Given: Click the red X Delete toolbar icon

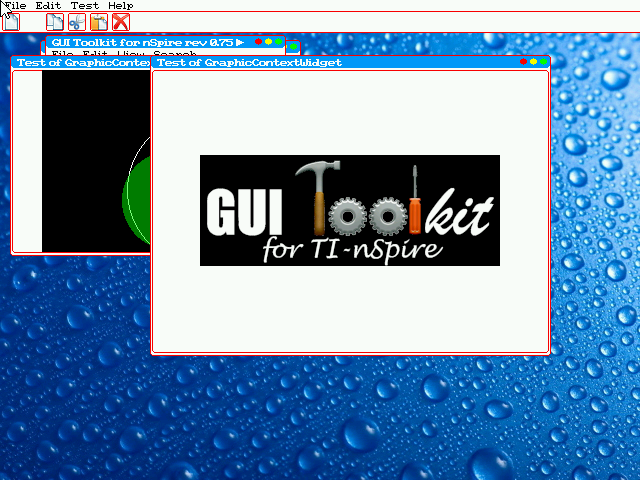Looking at the screenshot, I should pyautogui.click(x=121, y=22).
